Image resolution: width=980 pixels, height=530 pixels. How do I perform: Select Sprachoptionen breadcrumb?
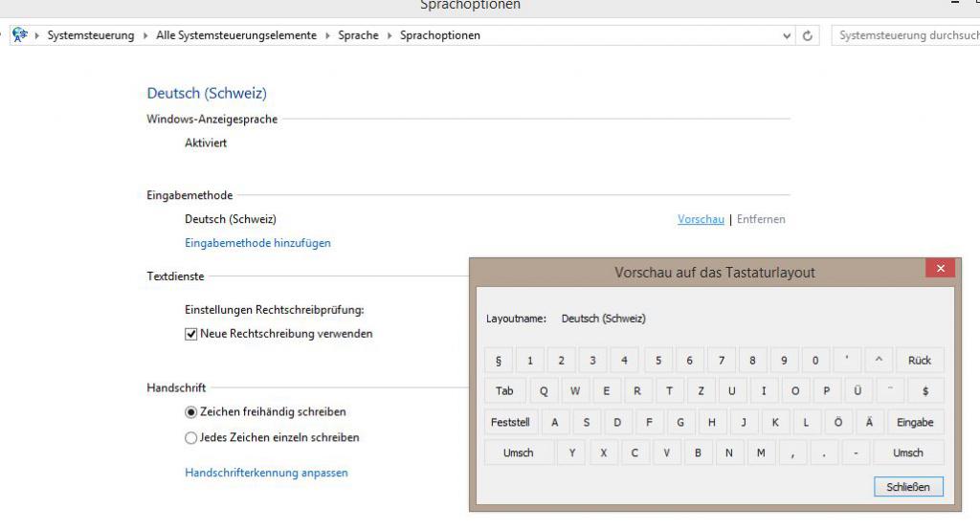click(440, 35)
